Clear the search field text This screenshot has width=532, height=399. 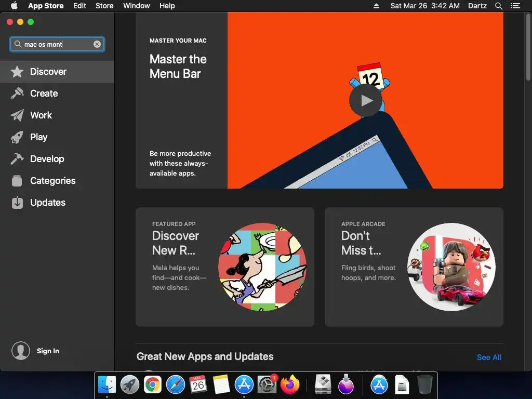pyautogui.click(x=97, y=44)
